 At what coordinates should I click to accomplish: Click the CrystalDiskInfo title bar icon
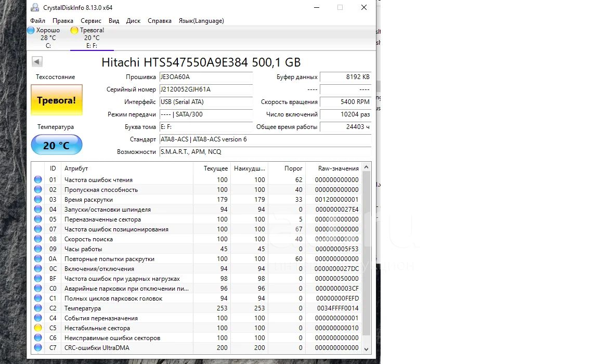35,7
